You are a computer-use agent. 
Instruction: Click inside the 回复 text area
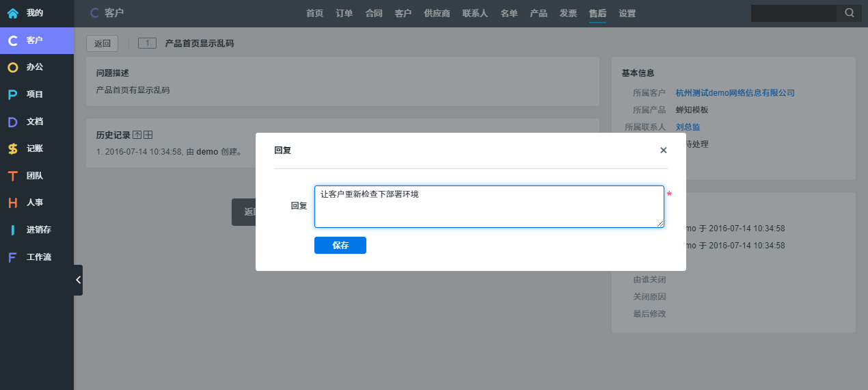489,207
